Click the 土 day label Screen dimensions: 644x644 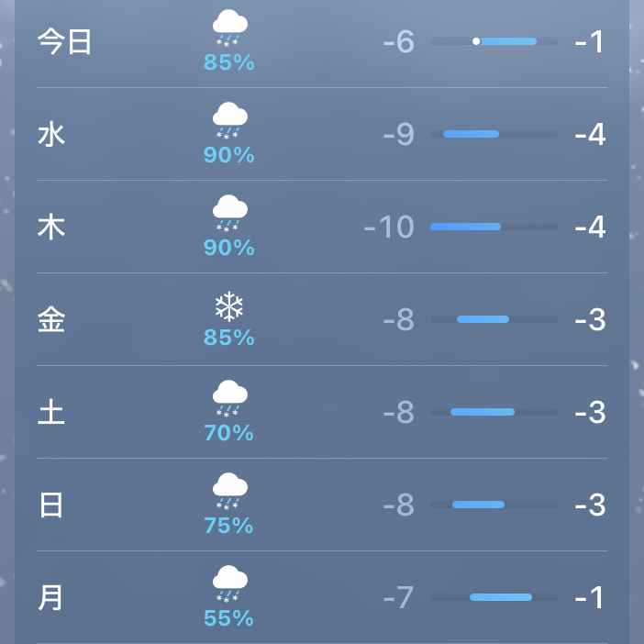(x=51, y=413)
